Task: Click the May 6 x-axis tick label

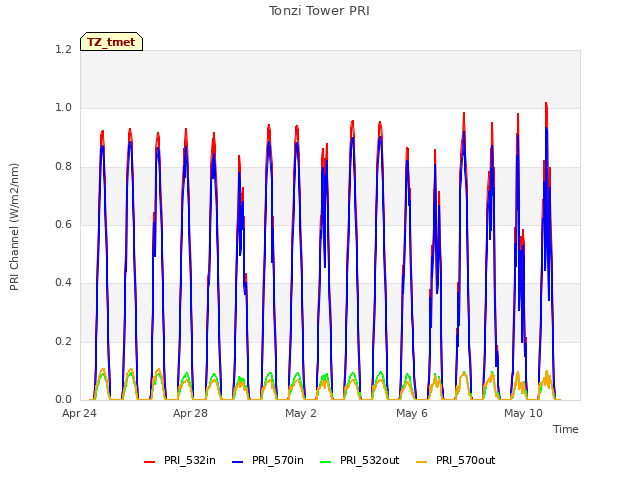Action: [412, 413]
